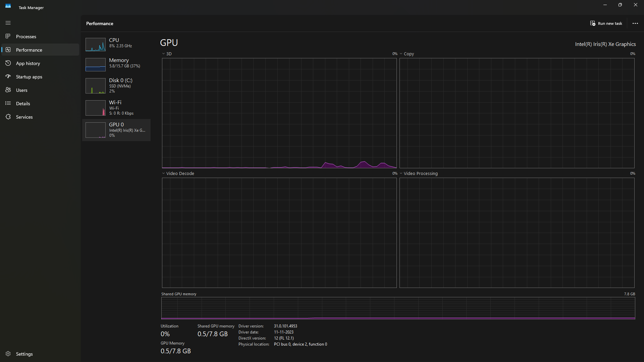Toggle the hamburger navigation menu
The width and height of the screenshot is (644, 362).
pos(8,23)
